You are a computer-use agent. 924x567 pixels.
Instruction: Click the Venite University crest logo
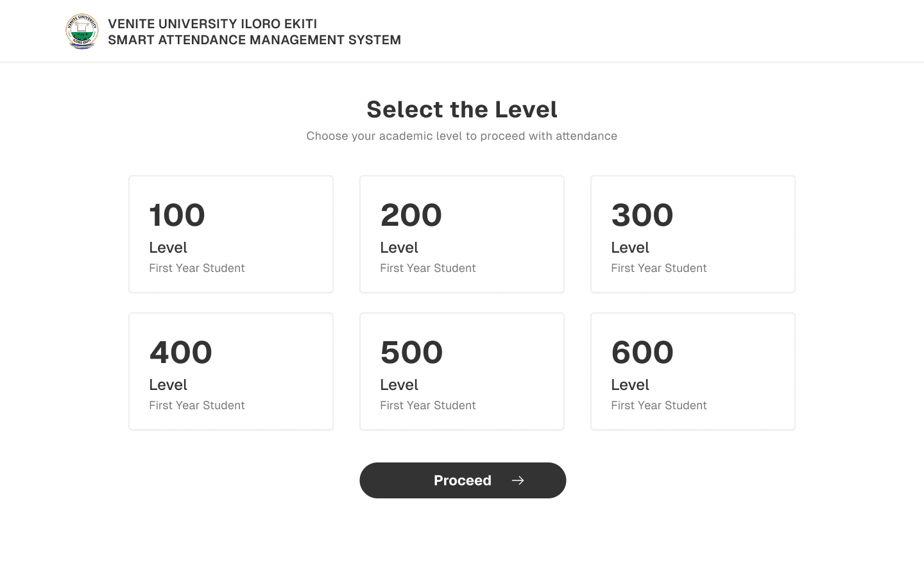click(82, 31)
